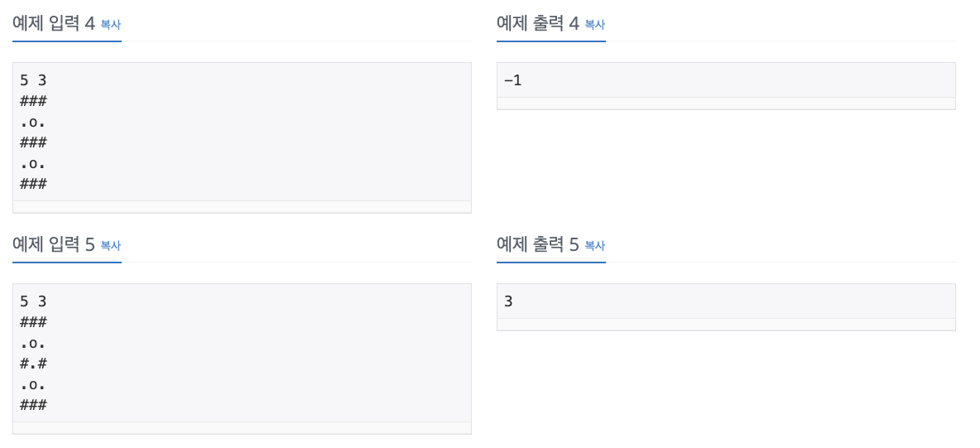This screenshot has height=448, width=980.
Task: Click the first .o. line in input 4
Action: tap(34, 122)
